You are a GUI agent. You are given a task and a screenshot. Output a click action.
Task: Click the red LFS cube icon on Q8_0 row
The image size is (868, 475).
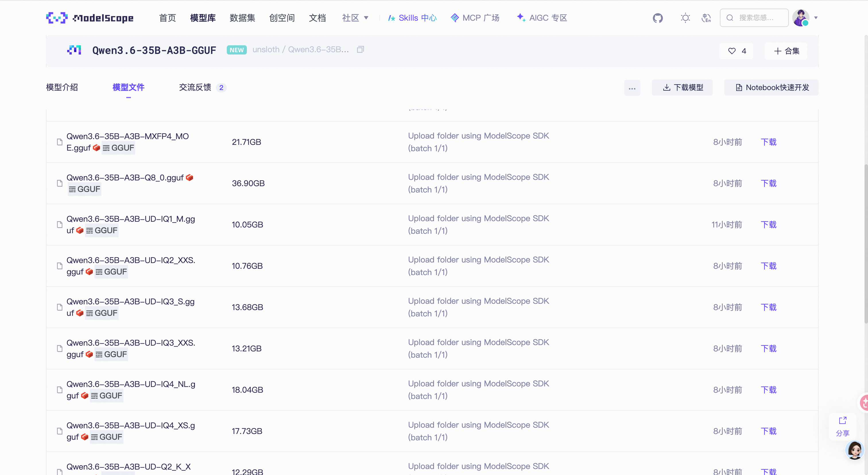click(189, 178)
